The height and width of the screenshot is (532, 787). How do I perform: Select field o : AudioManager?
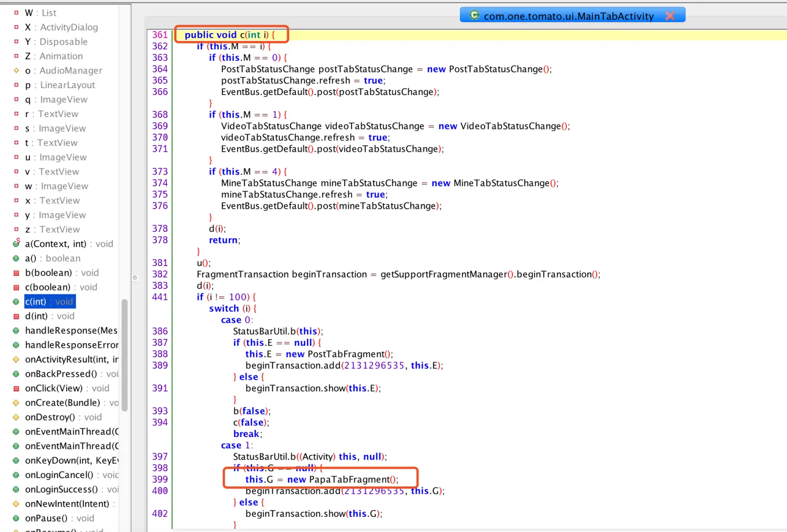63,70
